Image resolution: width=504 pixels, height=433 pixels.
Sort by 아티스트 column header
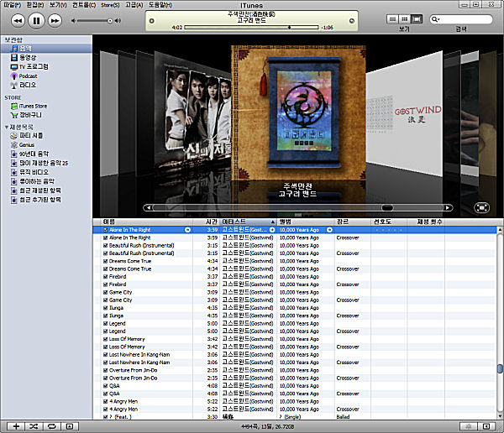click(x=248, y=222)
